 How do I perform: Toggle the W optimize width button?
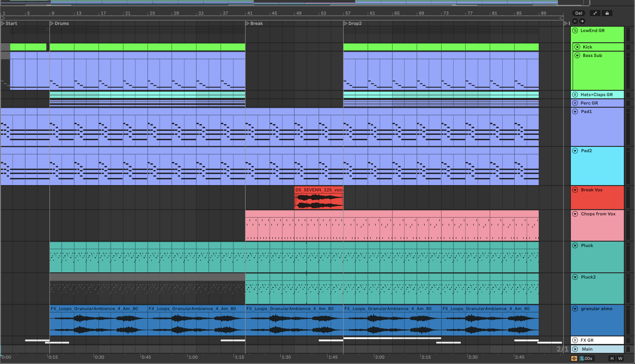pos(620,358)
